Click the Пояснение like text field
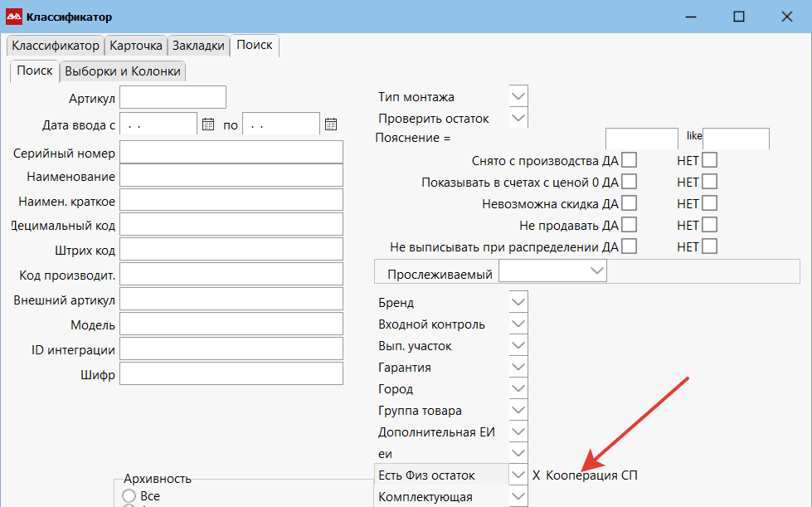 point(736,139)
